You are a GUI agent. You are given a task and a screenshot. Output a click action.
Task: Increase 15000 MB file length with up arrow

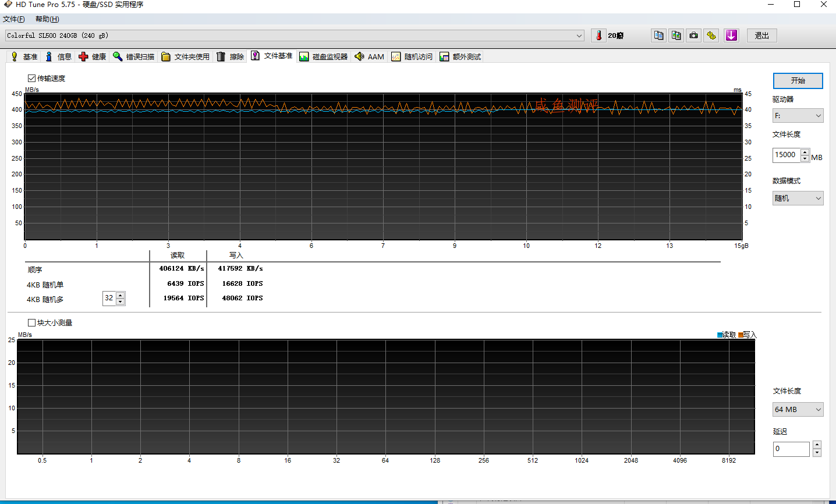[x=805, y=152]
